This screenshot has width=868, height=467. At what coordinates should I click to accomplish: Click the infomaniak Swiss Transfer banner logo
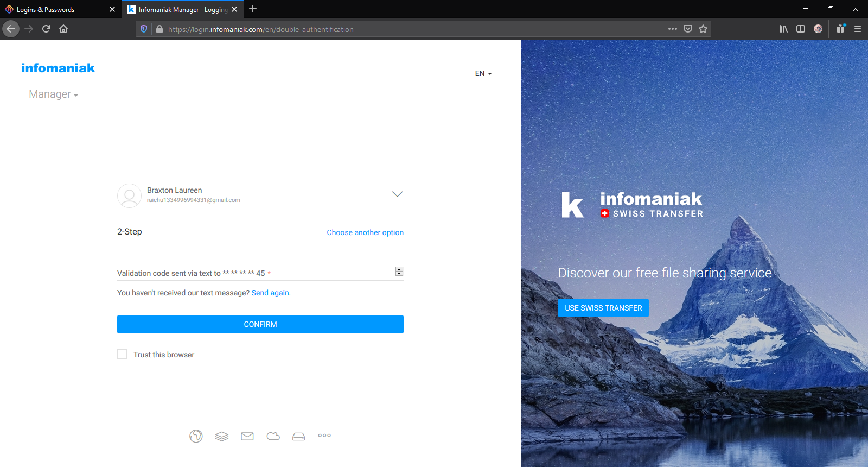(632, 204)
